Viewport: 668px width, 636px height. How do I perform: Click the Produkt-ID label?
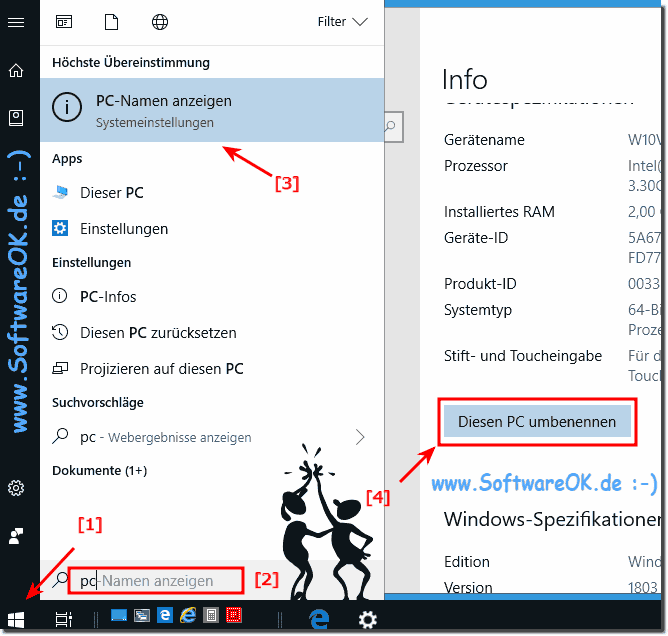480,284
